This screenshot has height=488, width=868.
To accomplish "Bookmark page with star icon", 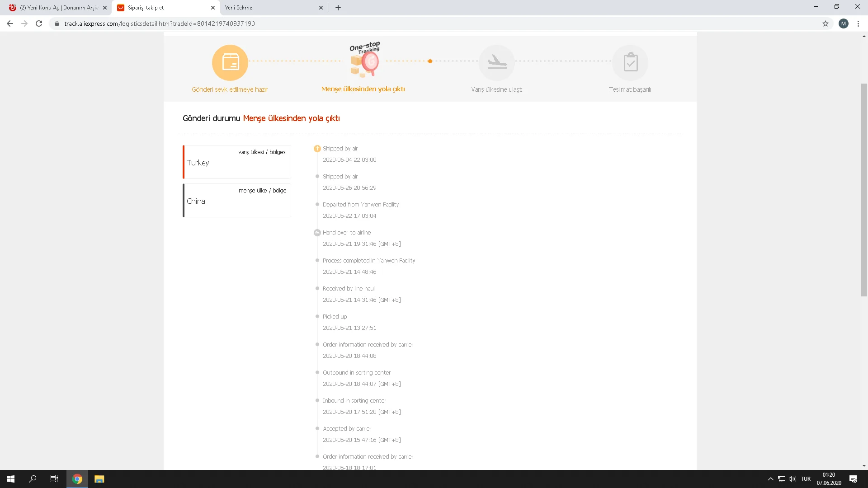I will tap(825, 23).
